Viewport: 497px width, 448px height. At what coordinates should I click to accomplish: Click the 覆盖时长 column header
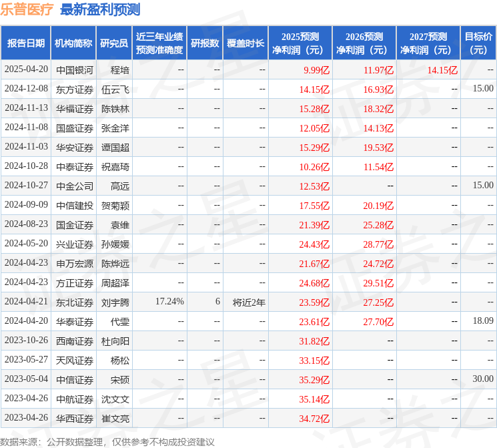245,43
